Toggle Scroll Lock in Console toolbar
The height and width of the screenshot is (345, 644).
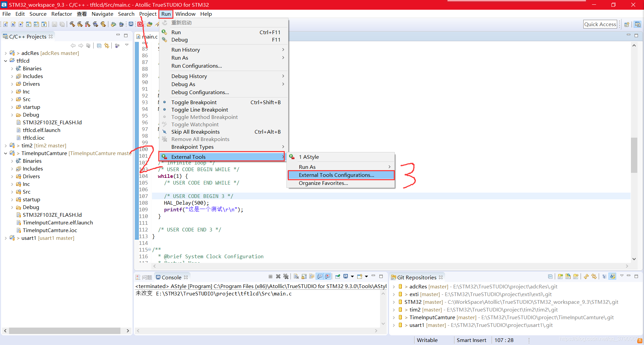point(304,276)
